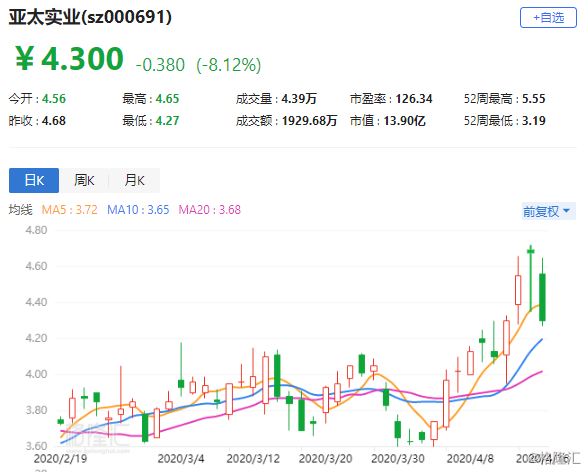Click the MA5 : 3.72 indicator label
The image size is (588, 472).
(69, 210)
